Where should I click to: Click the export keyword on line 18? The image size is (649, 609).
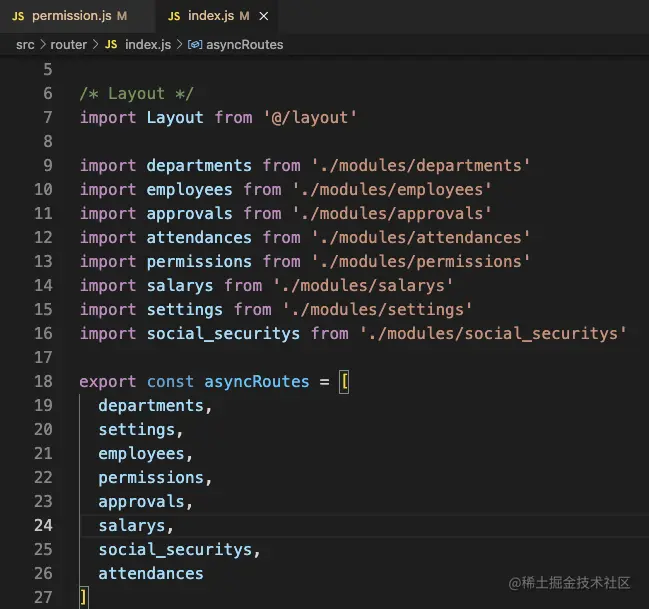coord(108,382)
